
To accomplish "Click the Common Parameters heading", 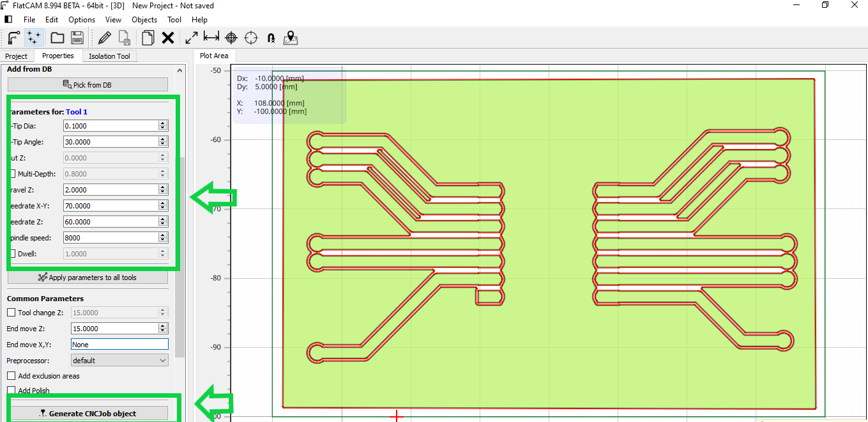I will coord(45,299).
